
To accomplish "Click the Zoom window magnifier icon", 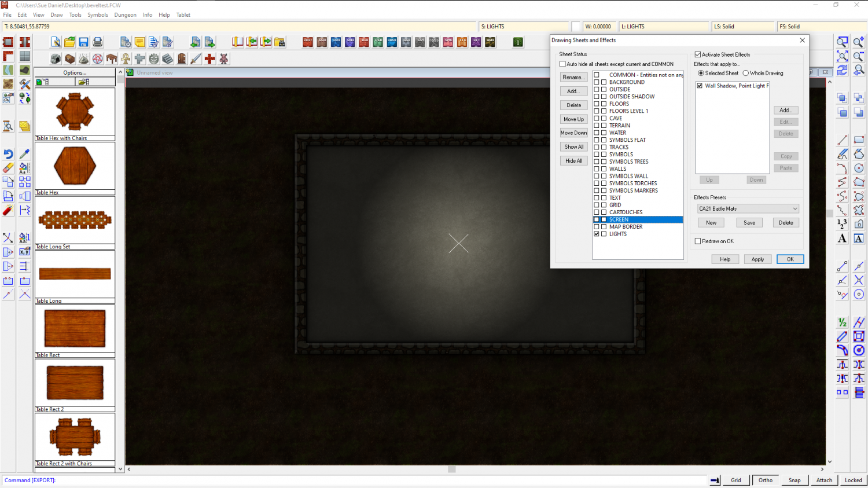I will click(843, 42).
